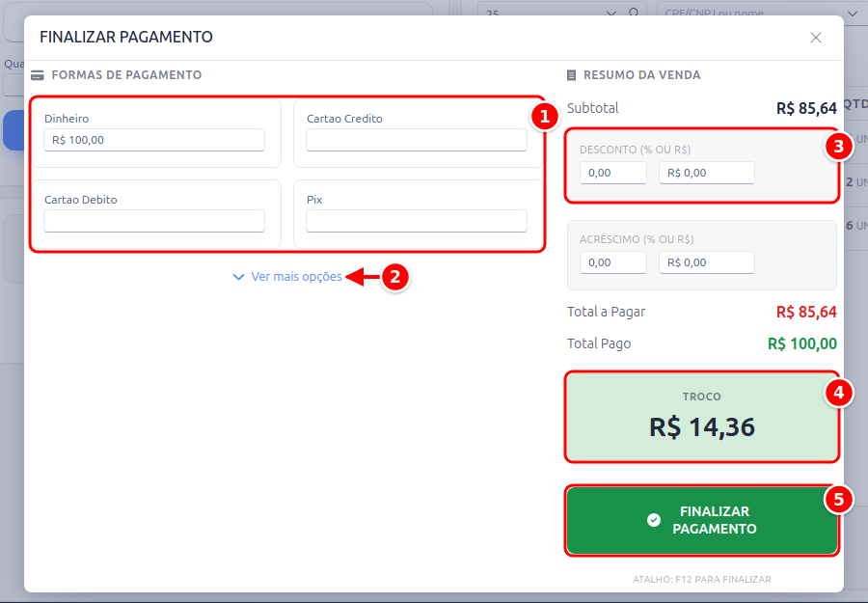Select the Subtotal value R$ 85,64
This screenshot has height=603, width=868.
(x=806, y=108)
